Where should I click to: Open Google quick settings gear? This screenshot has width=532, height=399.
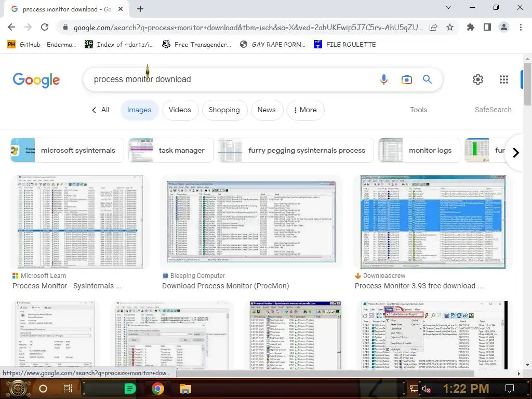pos(478,79)
